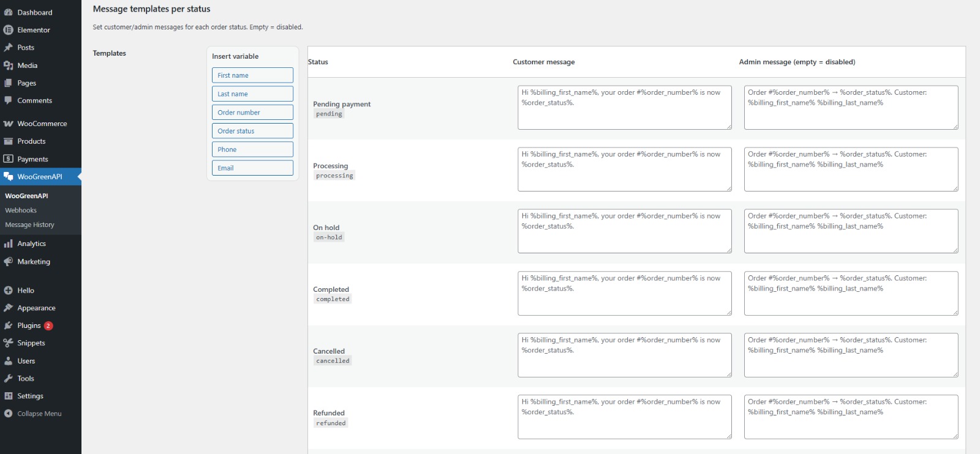The width and height of the screenshot is (980, 454).
Task: Insert the First name variable
Action: click(x=252, y=75)
